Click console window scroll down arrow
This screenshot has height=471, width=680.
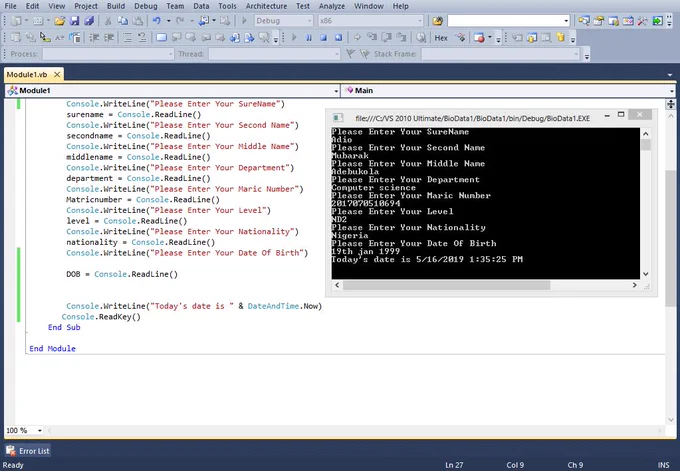pos(645,274)
